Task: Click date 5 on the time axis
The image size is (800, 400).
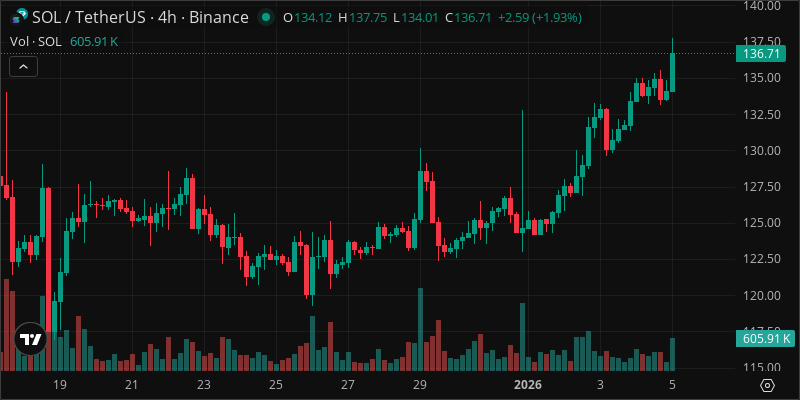Action: [x=672, y=384]
